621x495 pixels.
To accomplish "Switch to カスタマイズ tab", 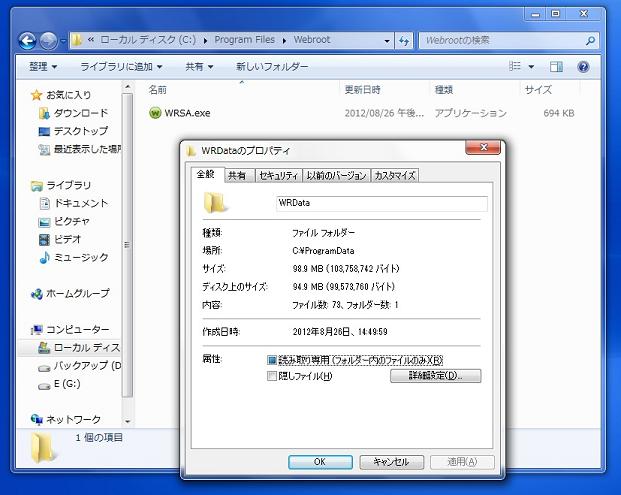I will (395, 175).
